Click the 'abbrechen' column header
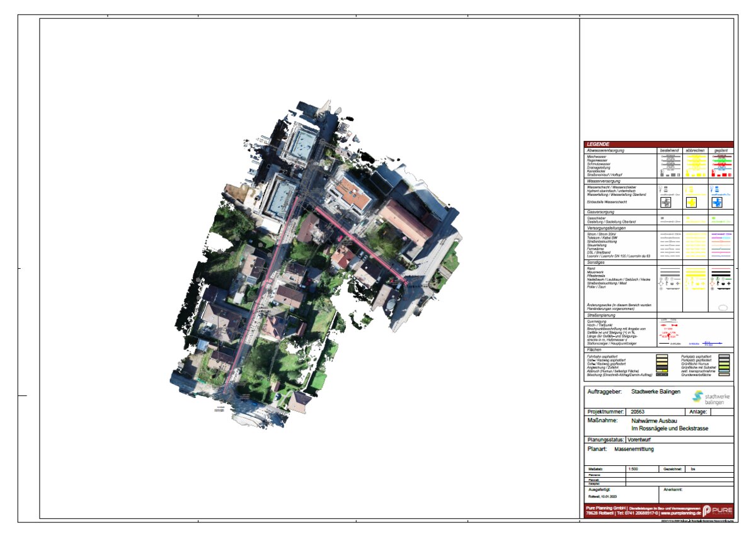This screenshot has height=537, width=756. coord(696,151)
